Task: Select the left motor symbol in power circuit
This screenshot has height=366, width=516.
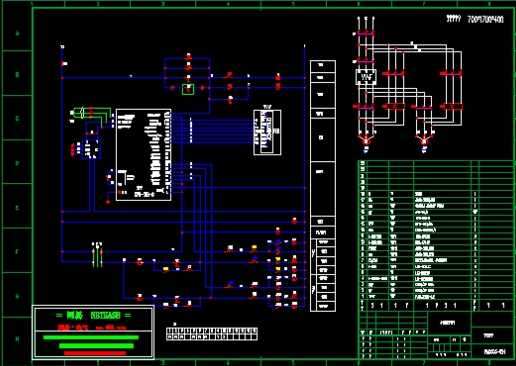Action: pyautogui.click(x=366, y=141)
